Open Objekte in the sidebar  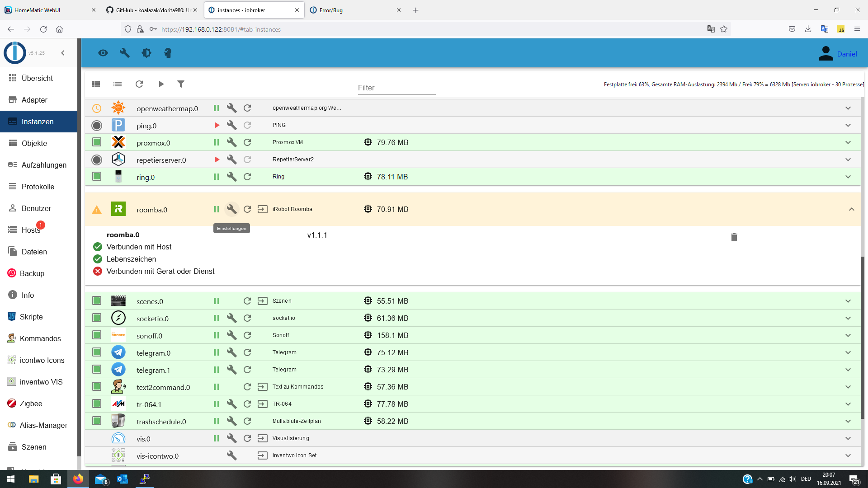coord(34,143)
